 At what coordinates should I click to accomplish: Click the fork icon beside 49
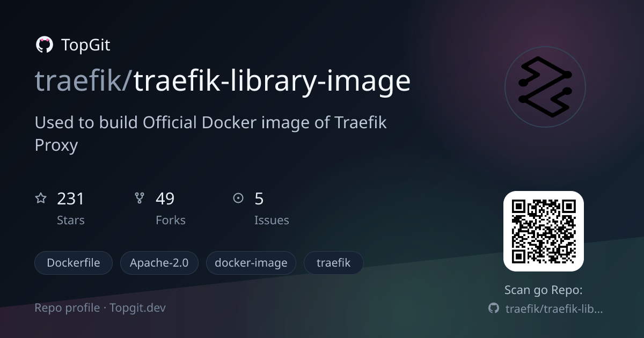tap(140, 199)
